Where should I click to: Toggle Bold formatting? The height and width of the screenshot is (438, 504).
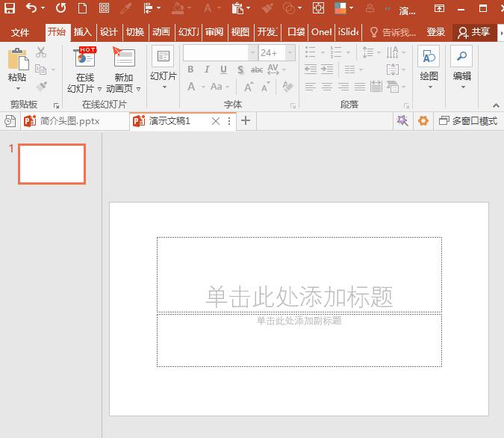pos(190,70)
